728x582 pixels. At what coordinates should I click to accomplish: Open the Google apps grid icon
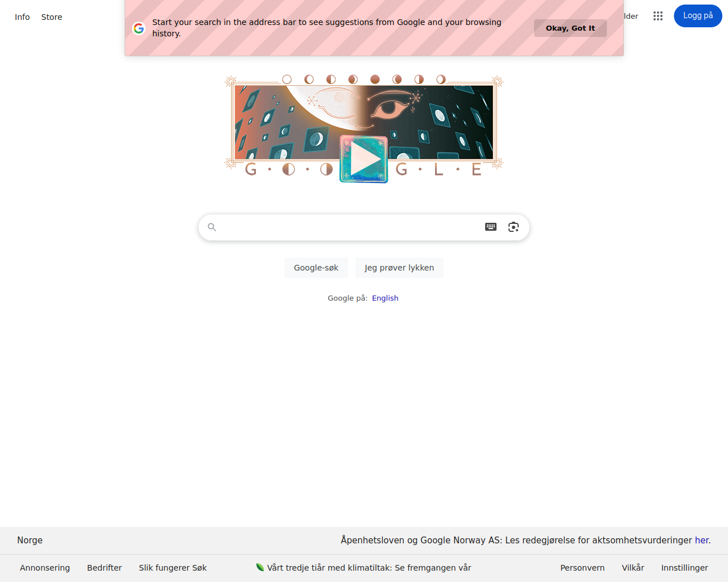coord(658,16)
